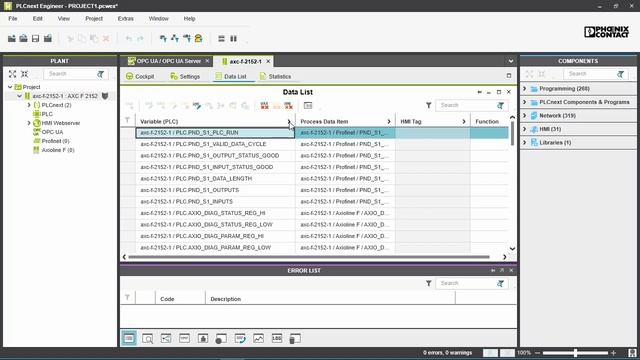Expand all nodes in the PLANT tree
Screen dimensions: 640x360
(x=13, y=74)
